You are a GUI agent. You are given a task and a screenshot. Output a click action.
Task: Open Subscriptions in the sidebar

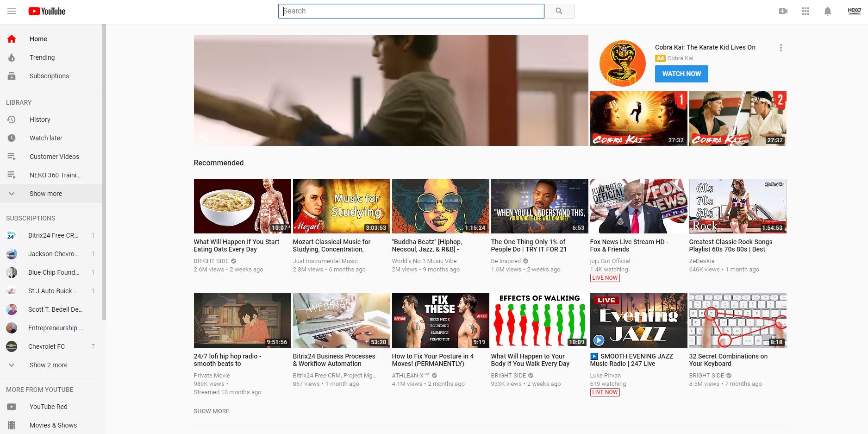[x=51, y=76]
